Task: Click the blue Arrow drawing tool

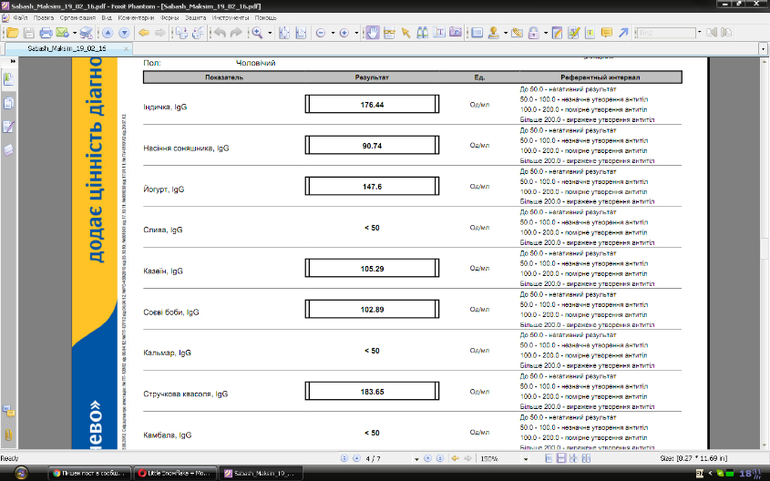Action: tap(623, 33)
